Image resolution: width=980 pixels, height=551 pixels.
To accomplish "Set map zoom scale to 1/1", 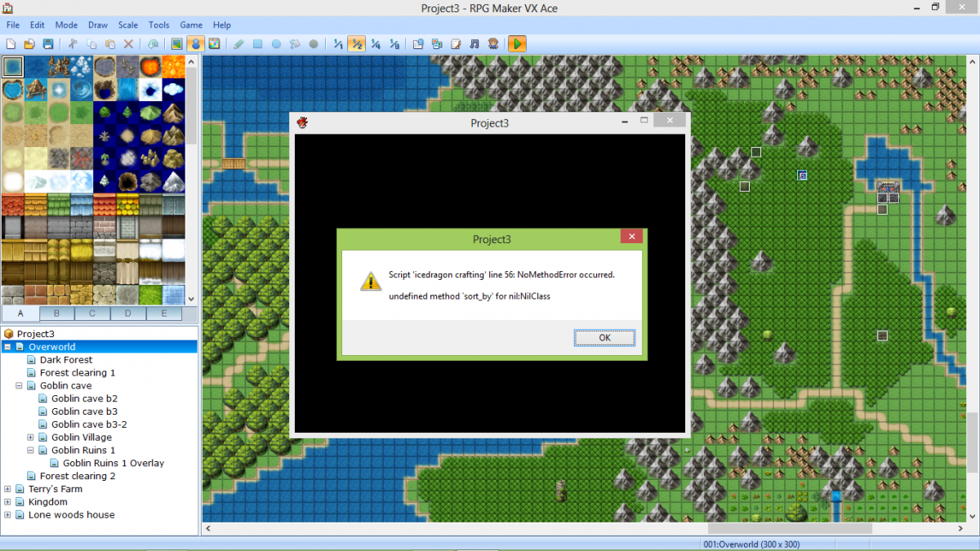I will tap(338, 44).
